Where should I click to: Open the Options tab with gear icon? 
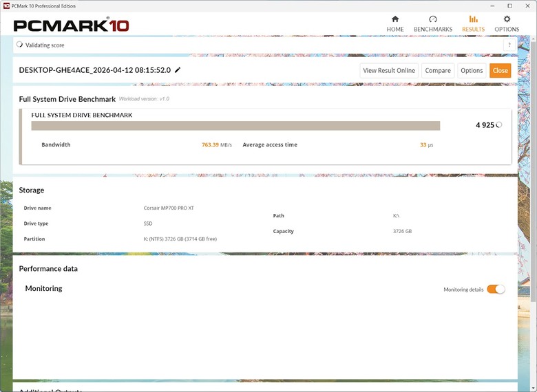point(507,23)
